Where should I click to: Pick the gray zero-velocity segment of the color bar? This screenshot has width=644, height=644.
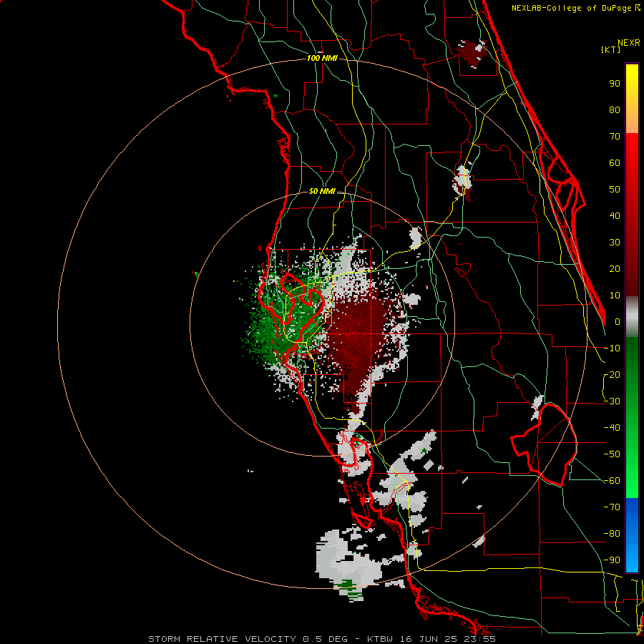point(632,317)
